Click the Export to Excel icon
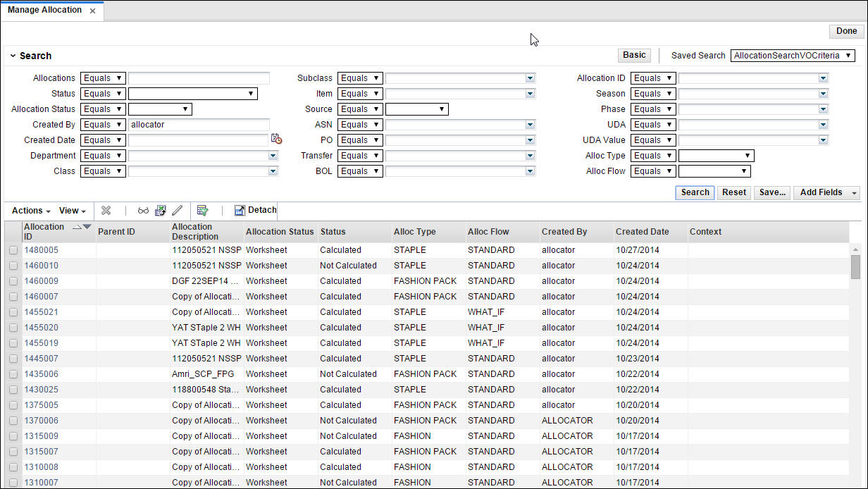 click(161, 210)
